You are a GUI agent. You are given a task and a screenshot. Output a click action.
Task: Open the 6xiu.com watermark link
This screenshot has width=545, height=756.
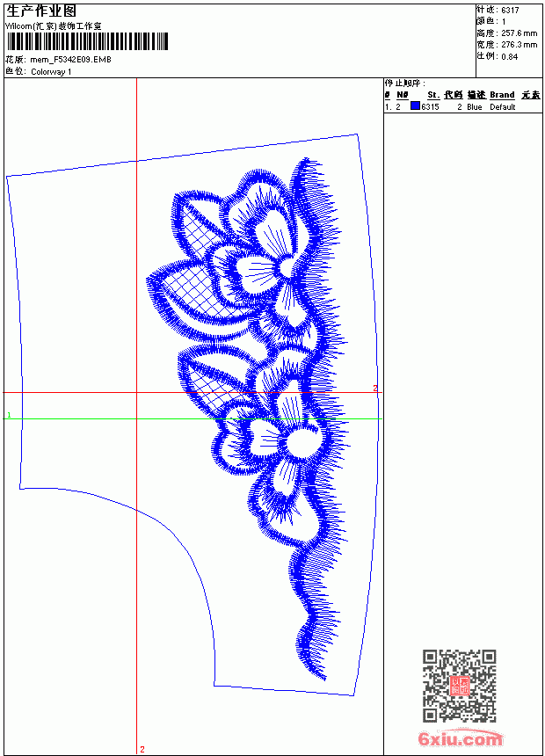click(x=460, y=739)
